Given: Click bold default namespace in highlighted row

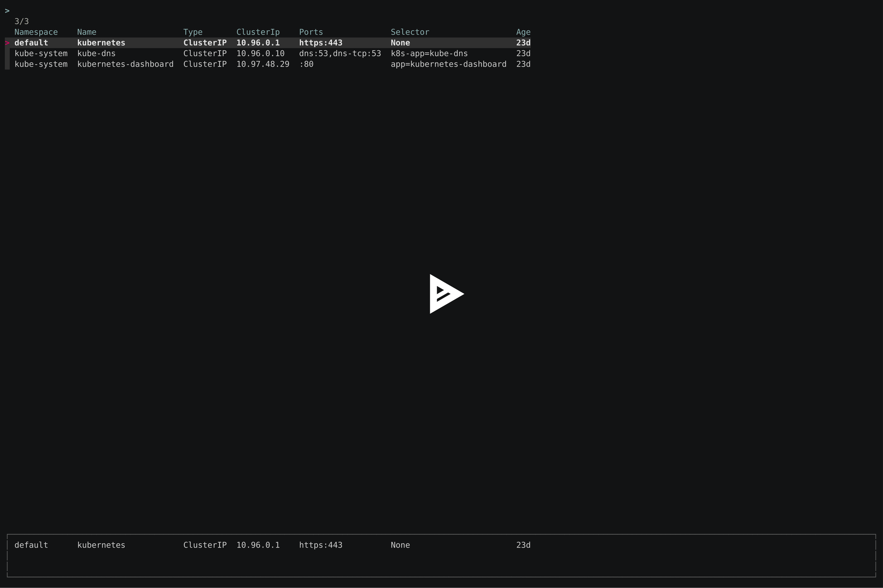Looking at the screenshot, I should click(x=31, y=43).
